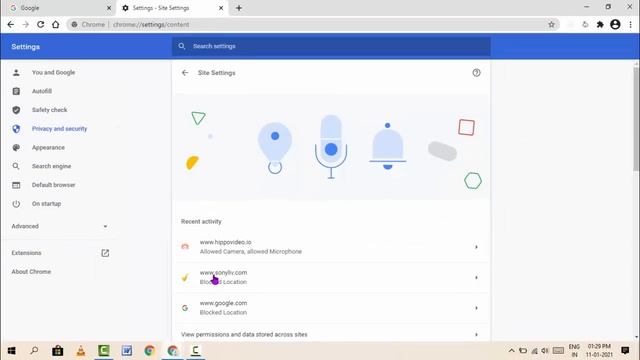Open the Extensions puzzle icon
The width and height of the screenshot is (640, 360).
point(600,24)
